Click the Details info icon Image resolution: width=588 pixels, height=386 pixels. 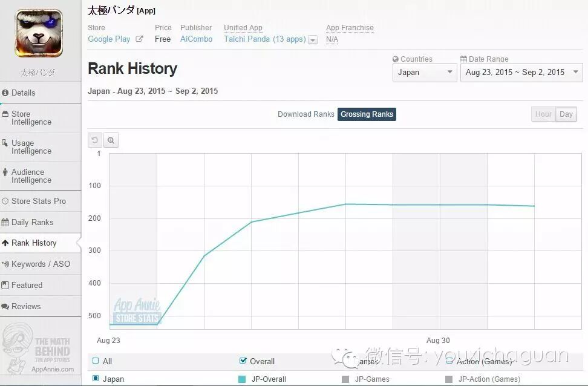(5, 93)
